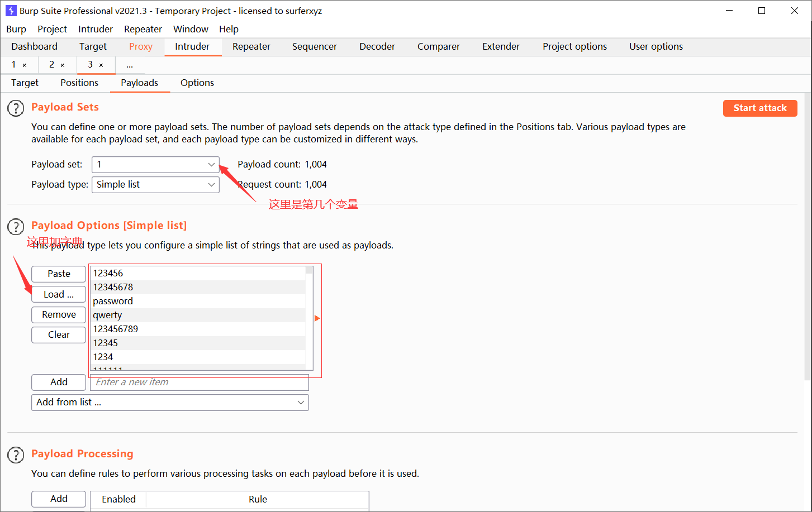Viewport: 812px width, 512px height.
Task: Open Payload Sets help question-mark icon
Action: [16, 108]
